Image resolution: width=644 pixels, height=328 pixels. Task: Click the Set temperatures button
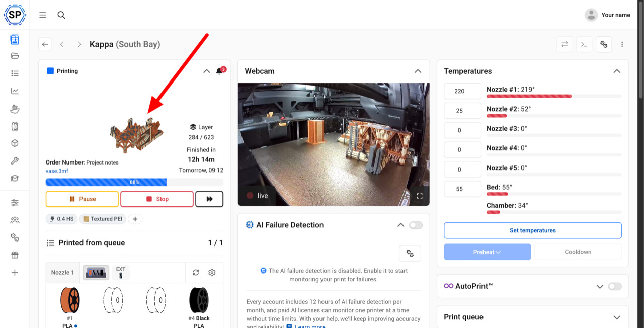click(533, 231)
